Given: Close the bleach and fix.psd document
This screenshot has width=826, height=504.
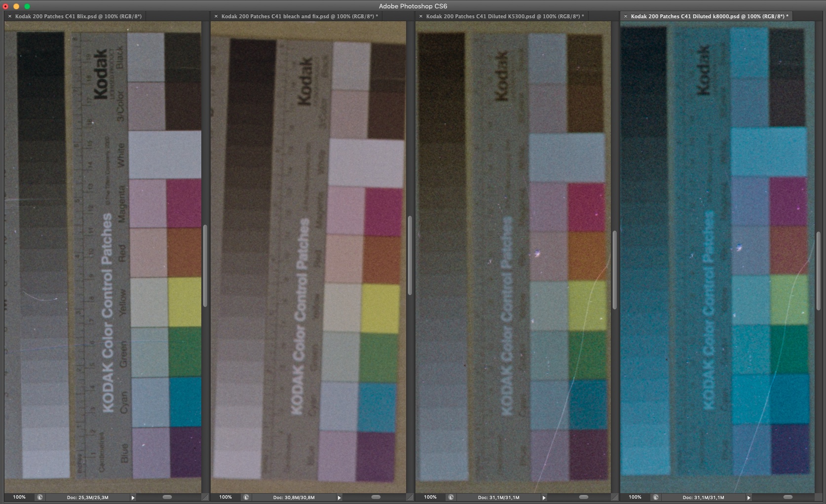Looking at the screenshot, I should click(x=216, y=16).
